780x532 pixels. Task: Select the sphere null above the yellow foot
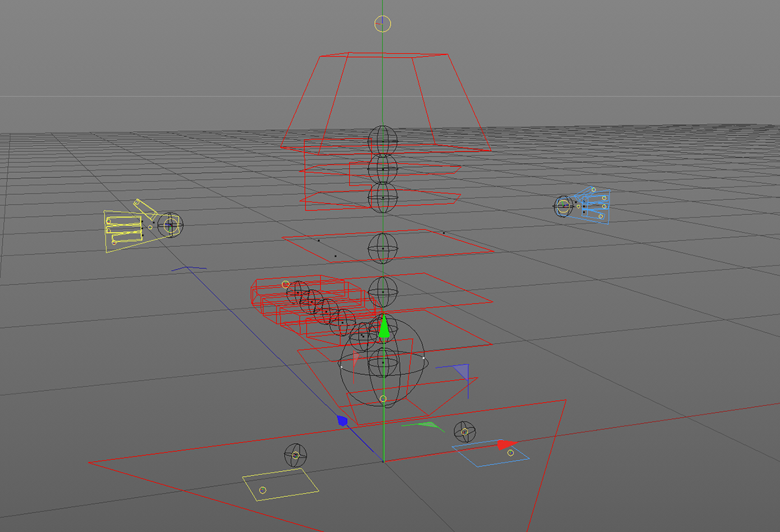(296, 455)
